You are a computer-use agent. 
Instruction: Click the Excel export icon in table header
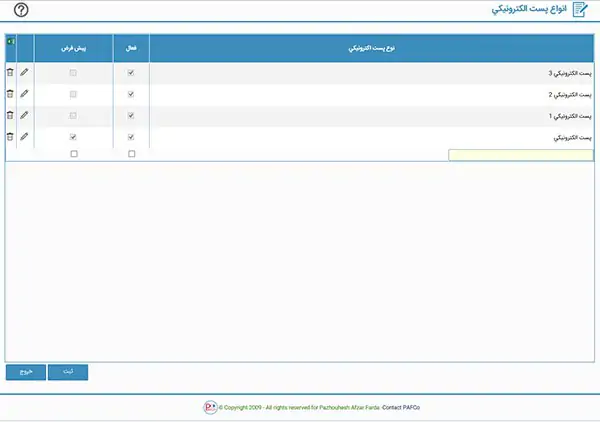coord(11,41)
